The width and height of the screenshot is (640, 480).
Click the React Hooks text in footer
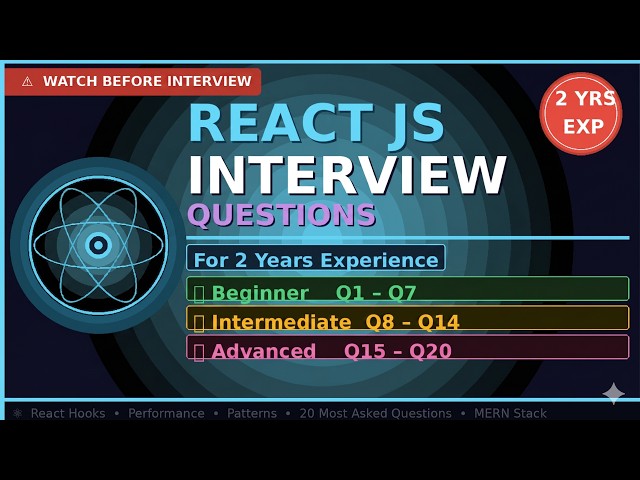click(x=68, y=413)
